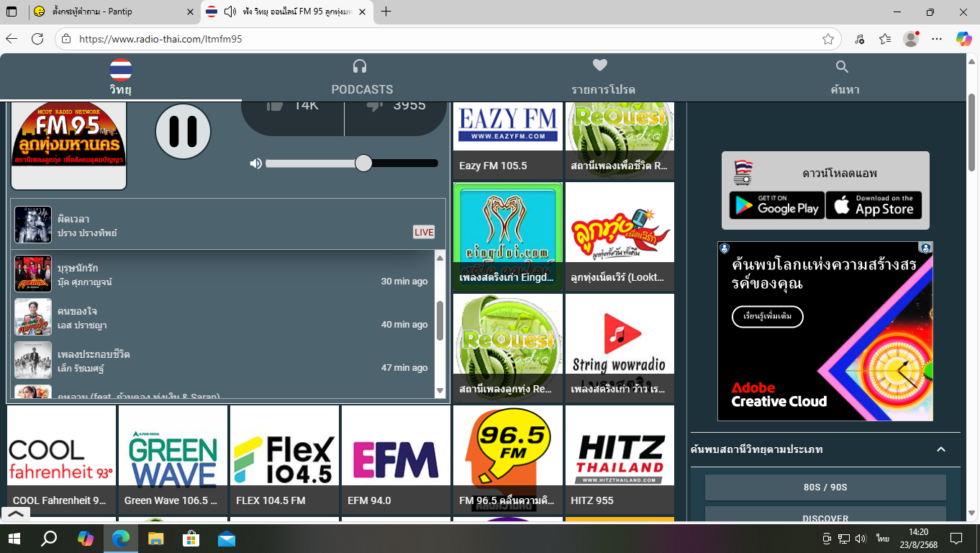Add page to favorites star icon
Viewport: 980px width, 553px height.
coord(828,39)
